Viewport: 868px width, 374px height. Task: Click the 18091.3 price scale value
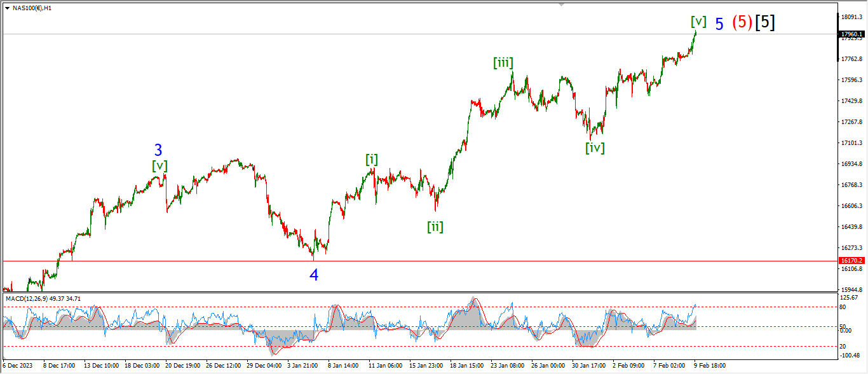851,17
